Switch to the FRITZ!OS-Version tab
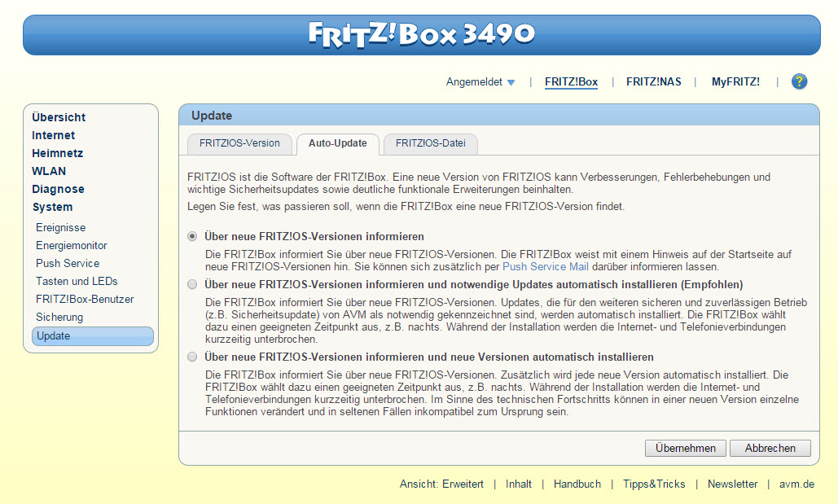838x504 pixels. pos(239,143)
